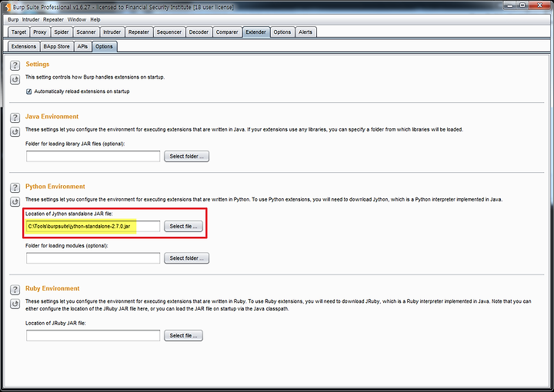
Task: Maximize the Burp Suite window
Action: tap(522, 5)
